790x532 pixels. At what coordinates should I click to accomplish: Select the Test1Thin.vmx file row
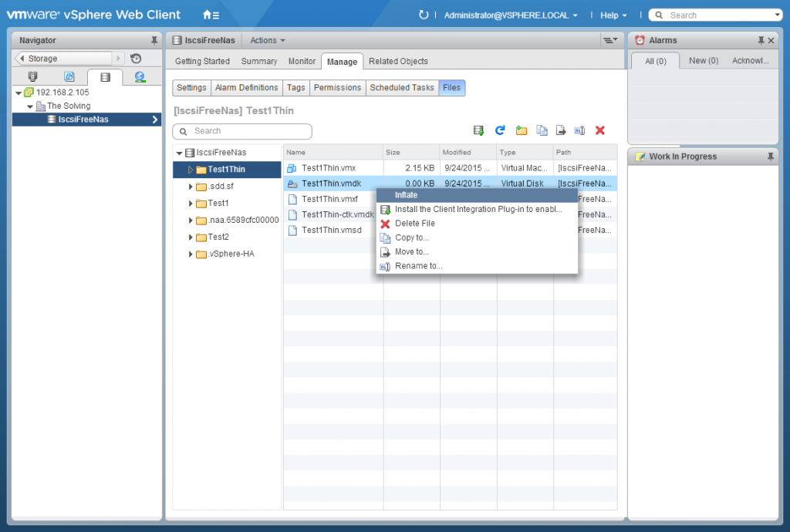click(x=332, y=168)
